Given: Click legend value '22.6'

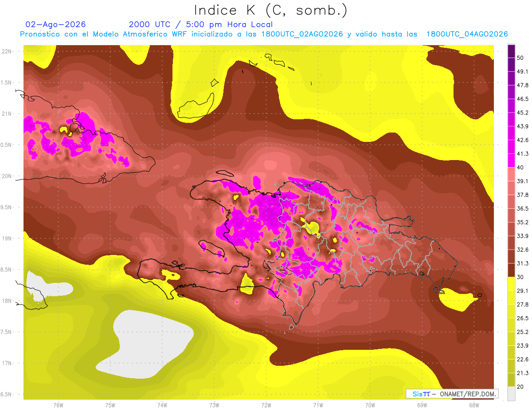Looking at the screenshot, I should (x=524, y=360).
